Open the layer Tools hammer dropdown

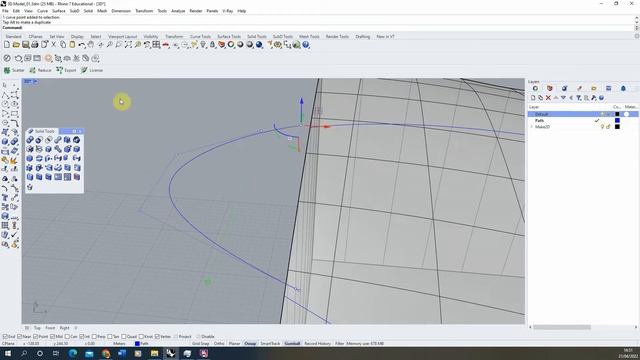pos(593,98)
